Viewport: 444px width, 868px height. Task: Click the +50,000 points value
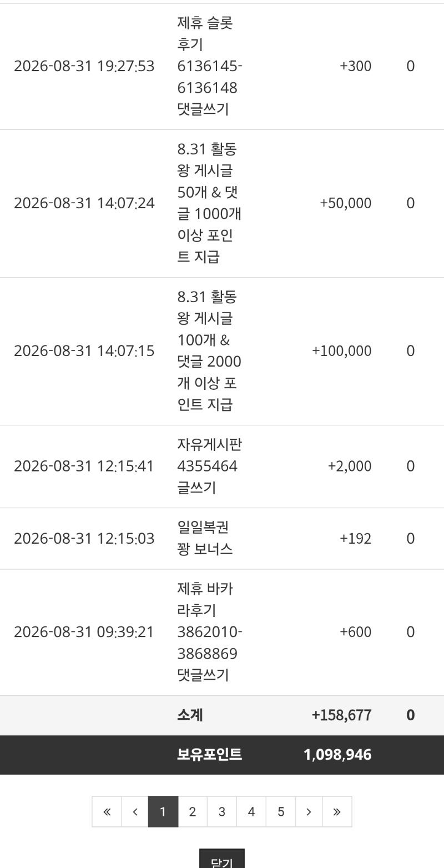pyautogui.click(x=345, y=203)
